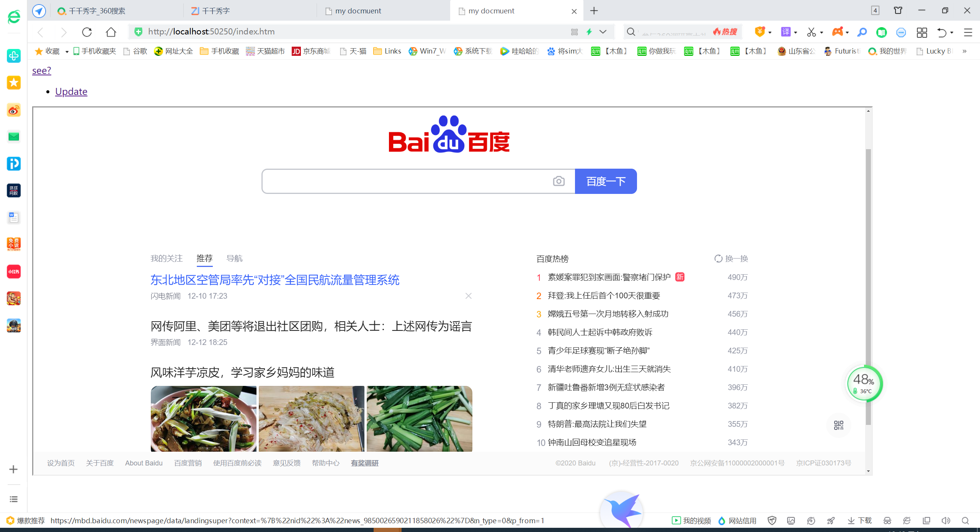Viewport: 980px width, 532px height.
Task: Open the browser hamburger menu icon
Action: [968, 32]
